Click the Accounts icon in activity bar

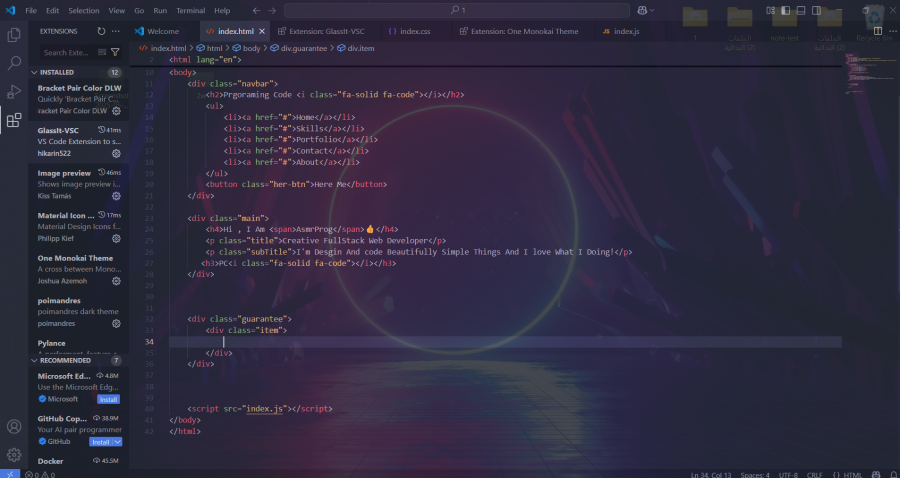tap(14, 427)
